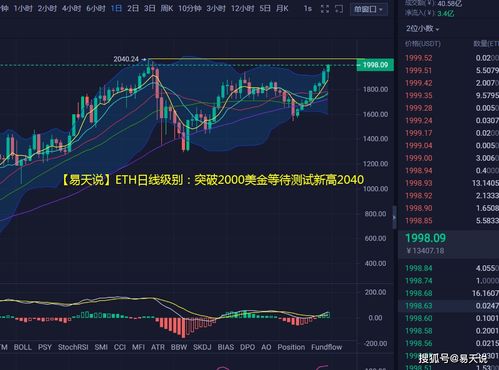The width and height of the screenshot is (499, 370).
Task: Select the 1日 daily timeframe
Action: (x=116, y=8)
